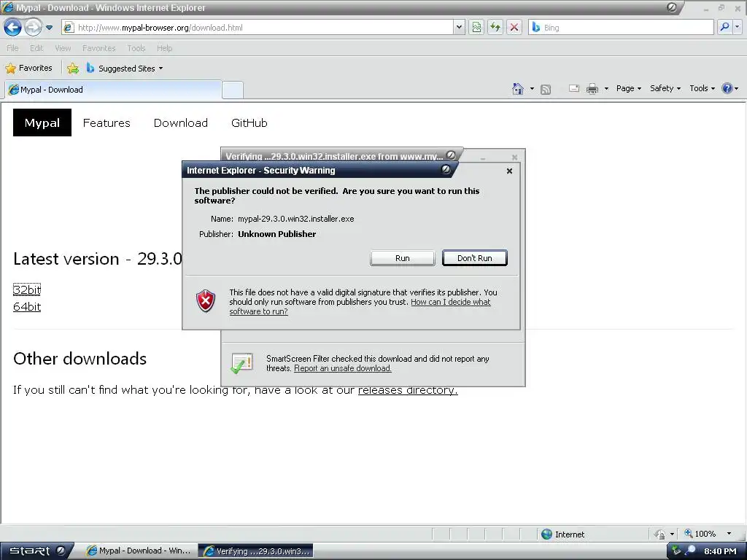
Task: Click the Forward navigation arrow
Action: 33,27
